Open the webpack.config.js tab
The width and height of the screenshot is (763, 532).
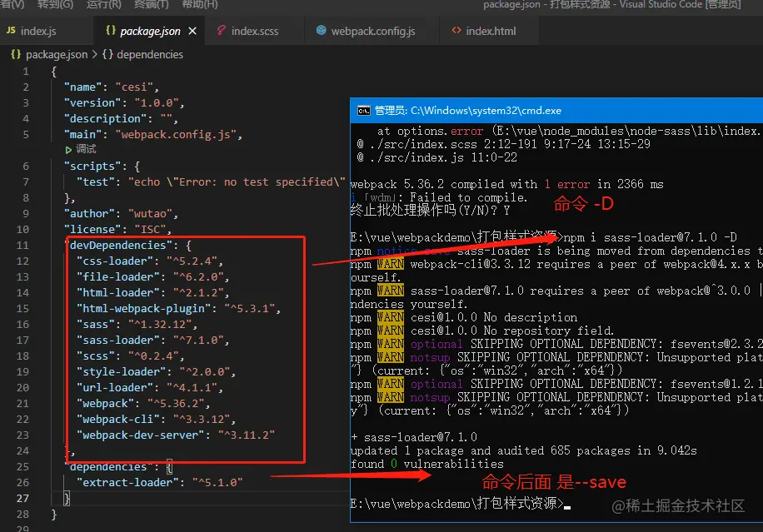(372, 31)
